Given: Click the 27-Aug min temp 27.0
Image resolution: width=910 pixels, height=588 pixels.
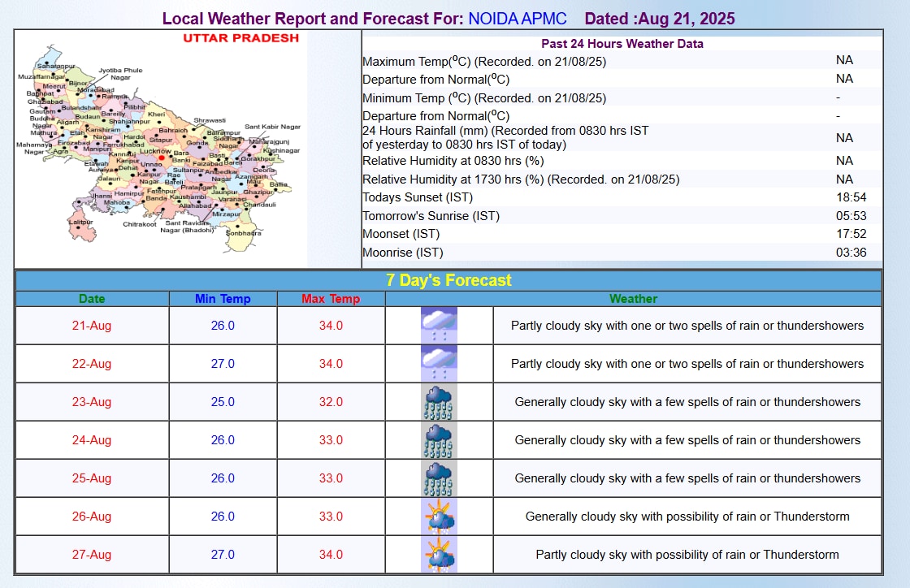Looking at the screenshot, I should 223,555.
